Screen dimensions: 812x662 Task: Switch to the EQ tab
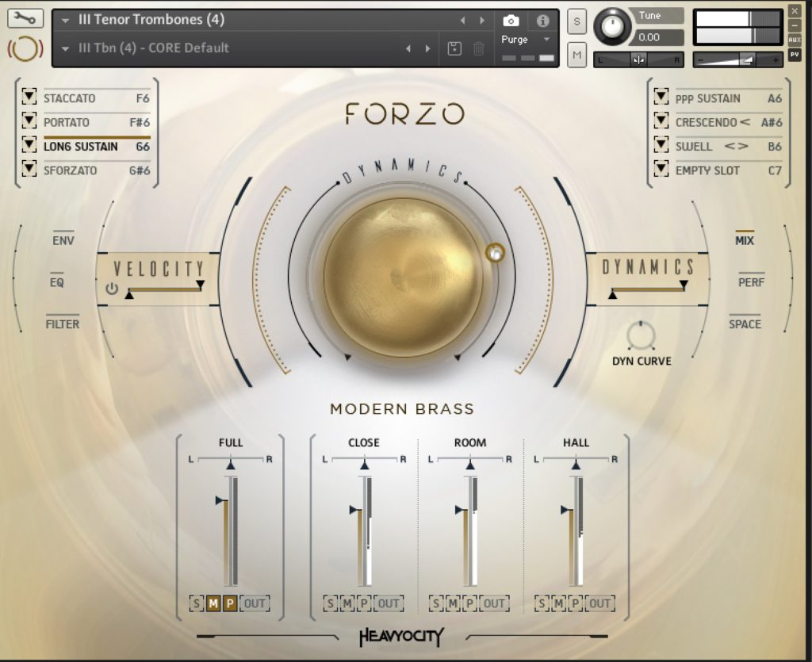tap(57, 282)
